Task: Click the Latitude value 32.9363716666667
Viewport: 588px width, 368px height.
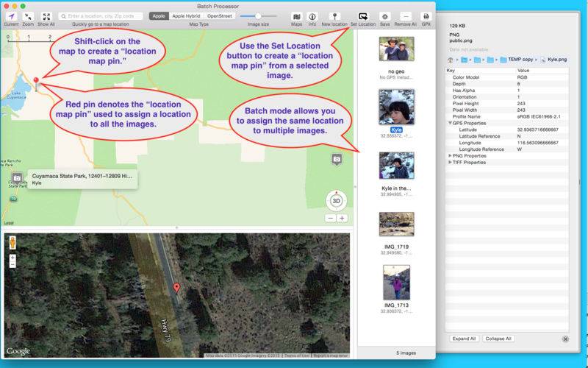Action: [x=537, y=130]
